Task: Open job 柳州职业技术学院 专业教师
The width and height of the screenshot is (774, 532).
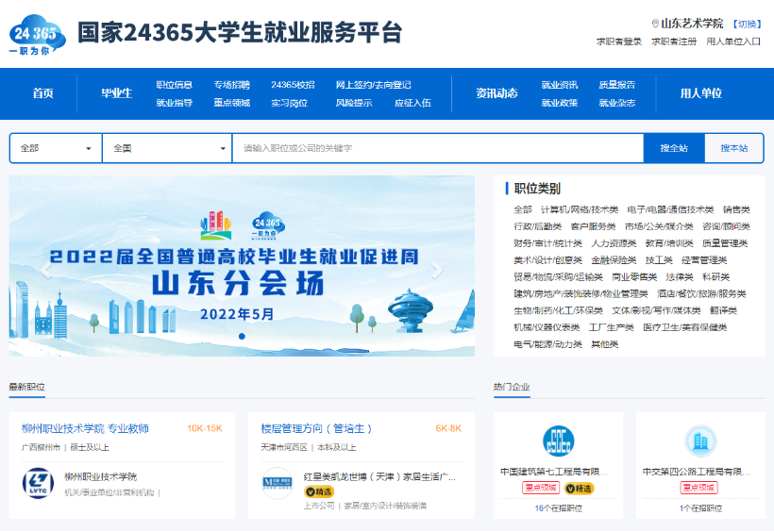Action: point(85,428)
